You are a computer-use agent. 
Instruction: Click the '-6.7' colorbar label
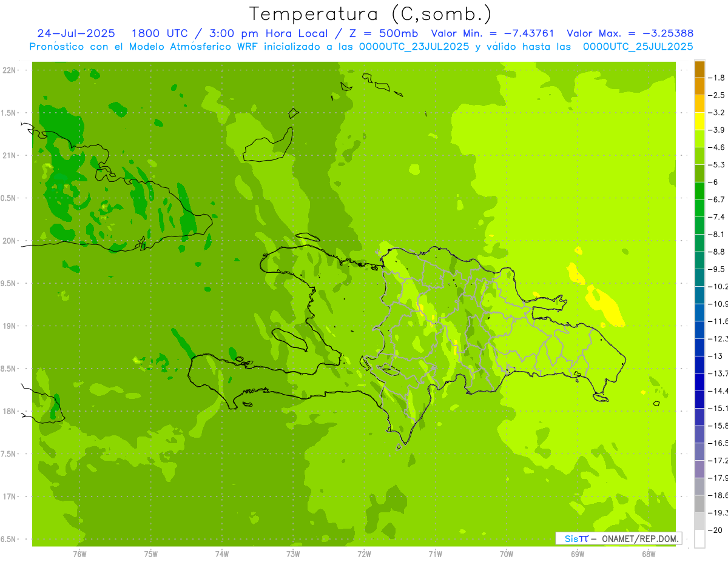coord(717,199)
